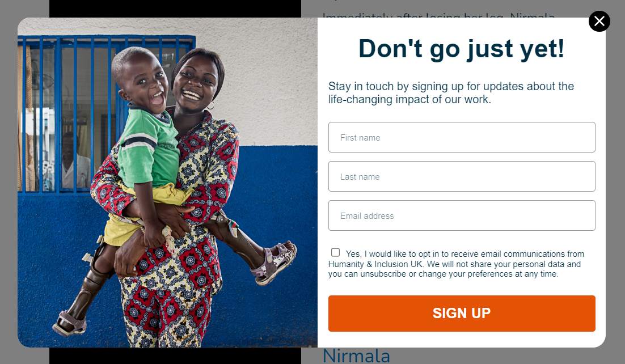This screenshot has height=364, width=625.
Task: Close the popup with the X icon
Action: tap(599, 21)
